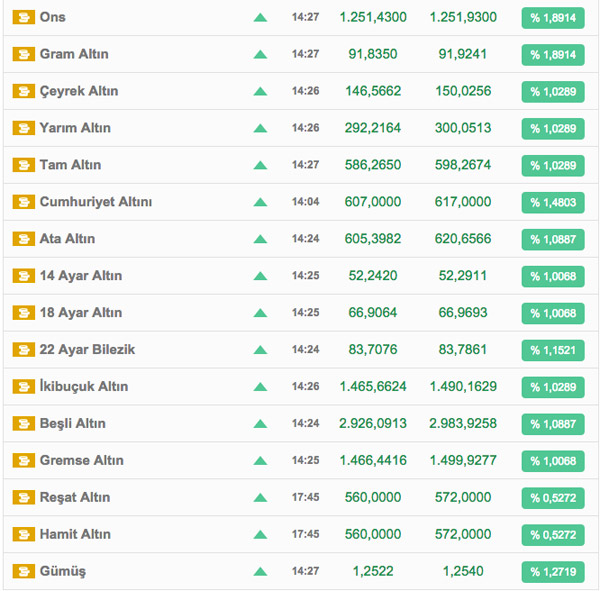The height and width of the screenshot is (591, 600).
Task: Open the İkibuçuk Altın link
Action: click(x=84, y=387)
